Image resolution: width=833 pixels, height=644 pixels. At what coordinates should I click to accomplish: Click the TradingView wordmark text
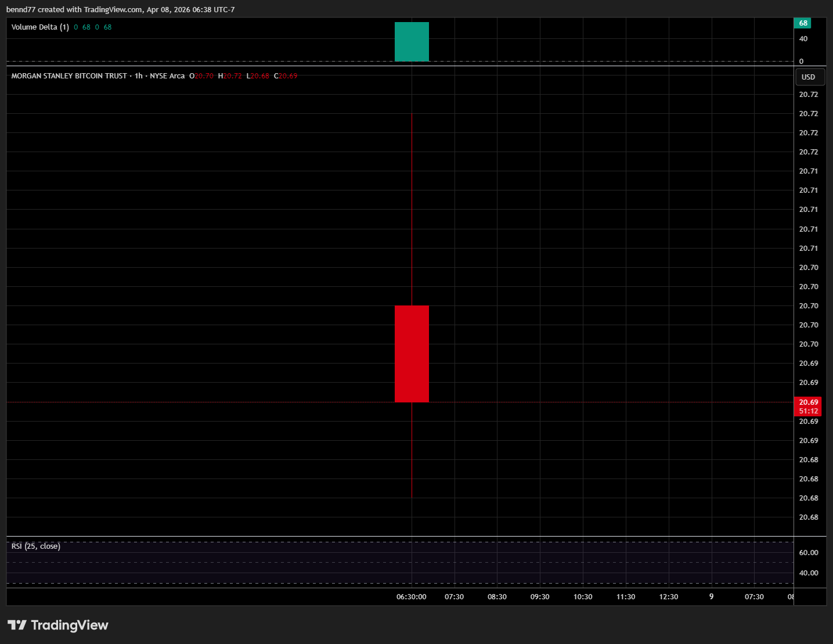[69, 625]
